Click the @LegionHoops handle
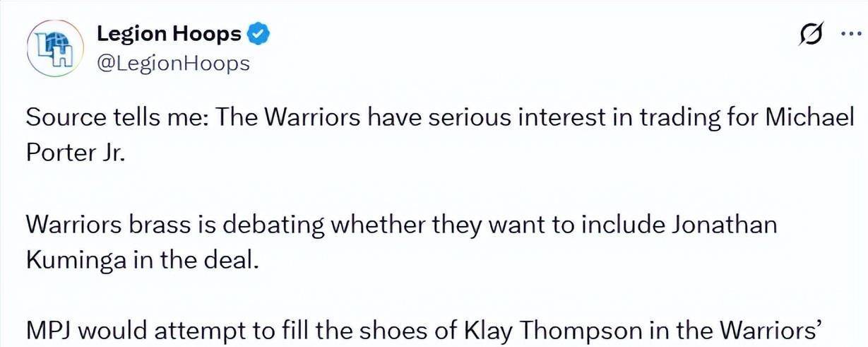 [172, 64]
